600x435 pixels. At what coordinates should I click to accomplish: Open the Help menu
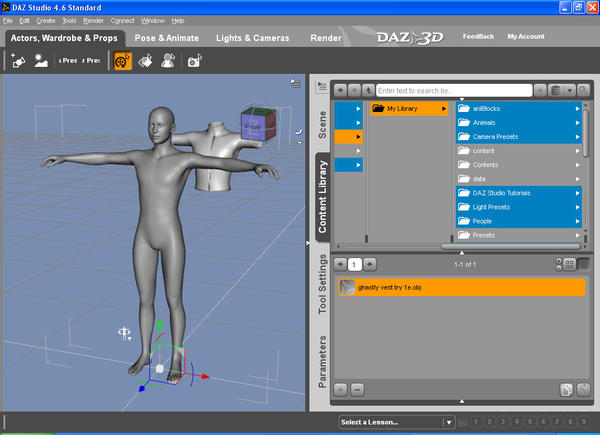[178, 21]
